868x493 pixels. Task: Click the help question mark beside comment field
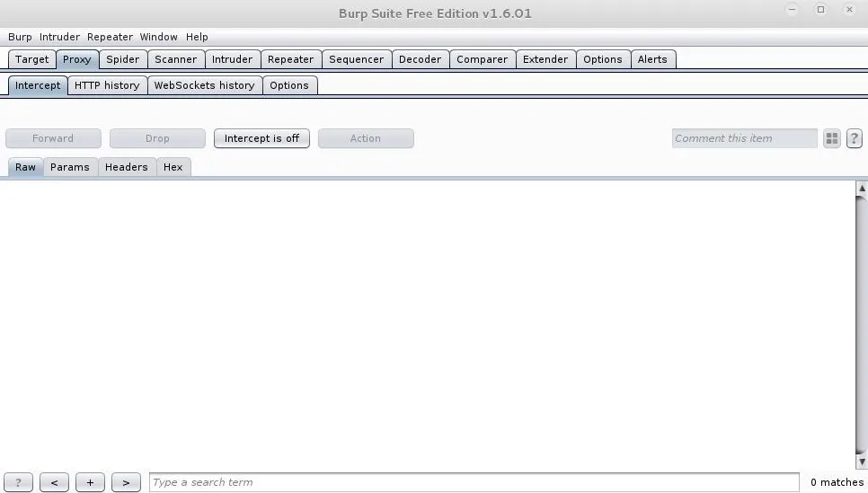tap(855, 138)
